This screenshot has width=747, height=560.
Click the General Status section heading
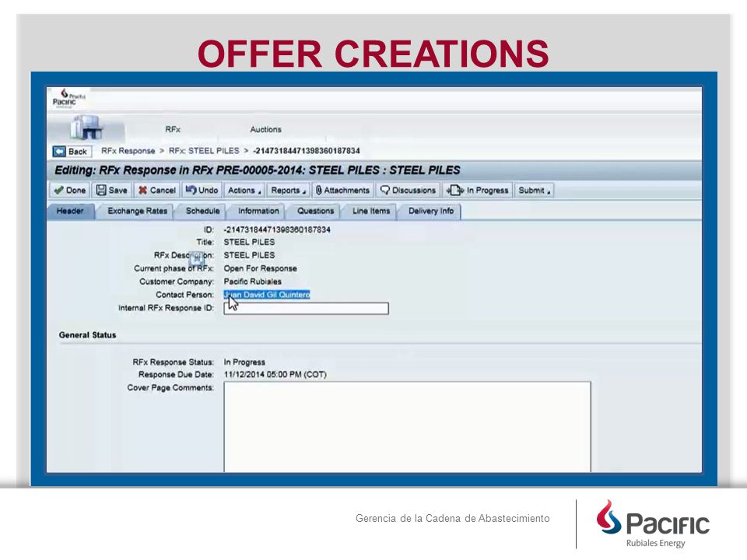point(87,335)
